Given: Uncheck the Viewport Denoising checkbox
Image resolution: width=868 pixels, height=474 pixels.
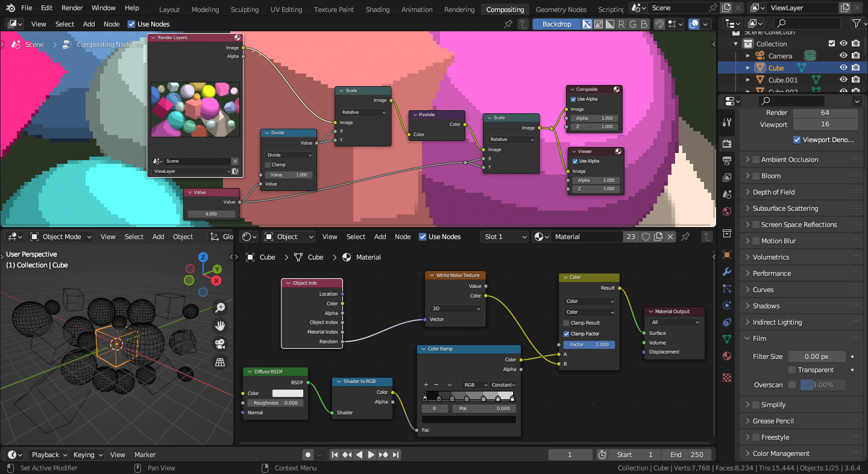Looking at the screenshot, I should point(797,140).
